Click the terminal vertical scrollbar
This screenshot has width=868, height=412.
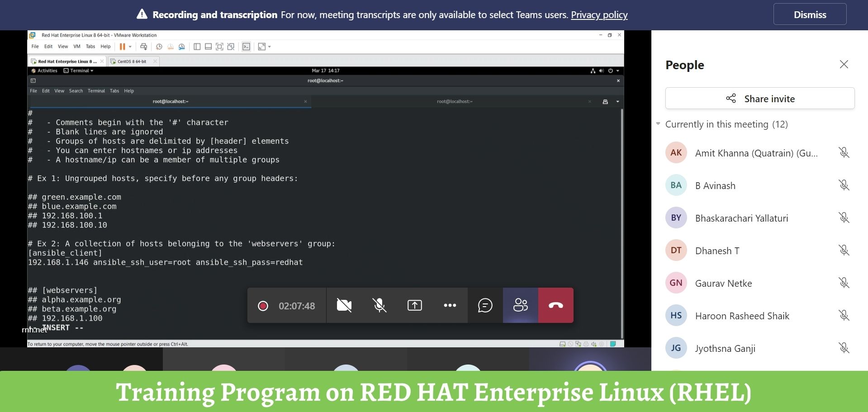[622, 224]
